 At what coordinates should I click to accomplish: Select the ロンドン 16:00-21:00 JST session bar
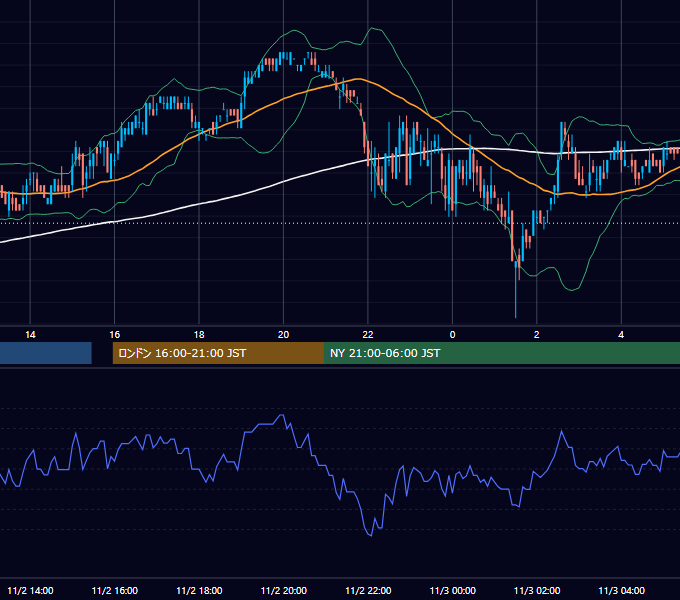coord(218,353)
